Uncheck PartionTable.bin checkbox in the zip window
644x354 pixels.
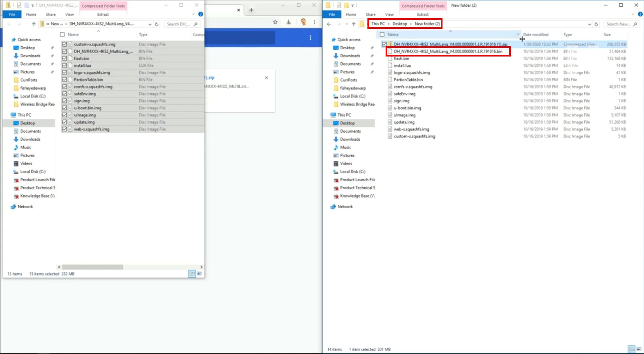[x=64, y=79]
